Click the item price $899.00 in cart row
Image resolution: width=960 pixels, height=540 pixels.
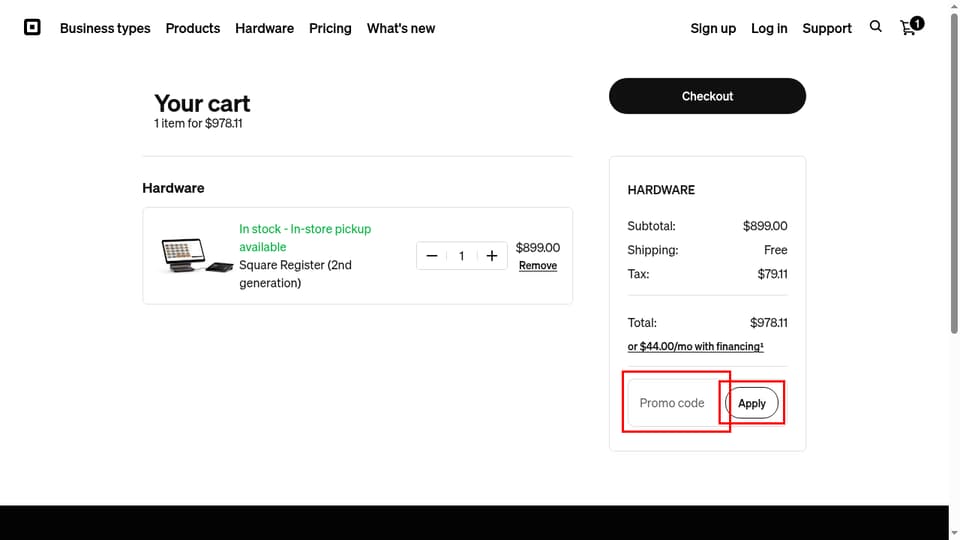[538, 247]
